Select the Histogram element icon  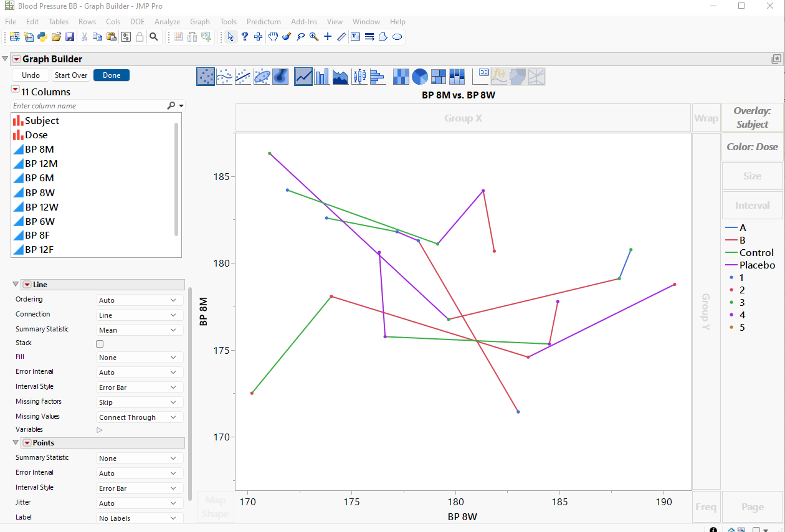coord(378,77)
